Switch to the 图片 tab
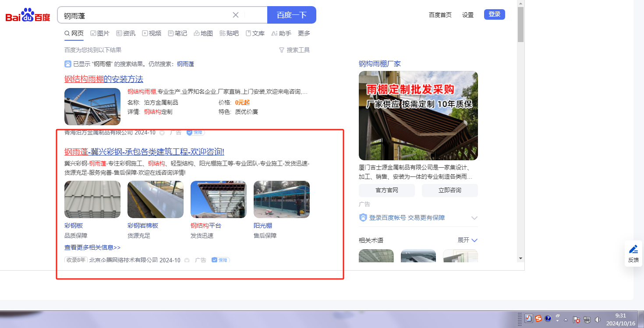 100,33
